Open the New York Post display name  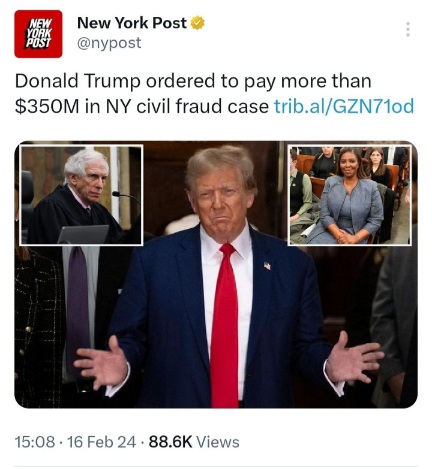point(132,23)
